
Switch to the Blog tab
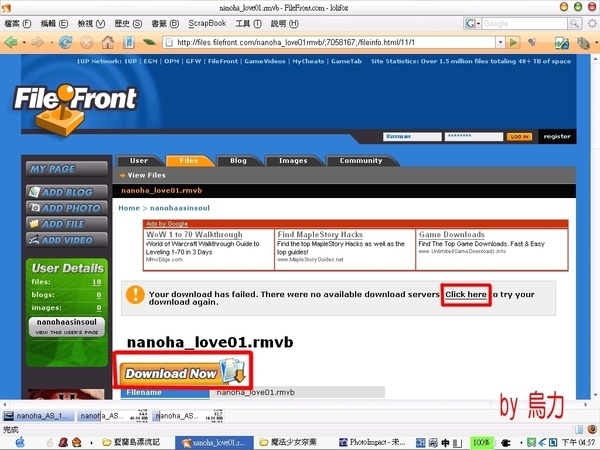(x=238, y=161)
